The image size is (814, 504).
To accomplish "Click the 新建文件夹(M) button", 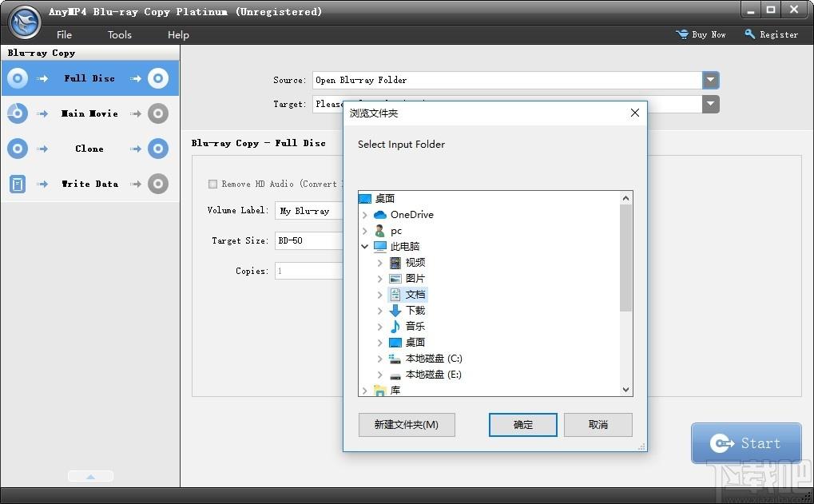I will pyautogui.click(x=407, y=425).
